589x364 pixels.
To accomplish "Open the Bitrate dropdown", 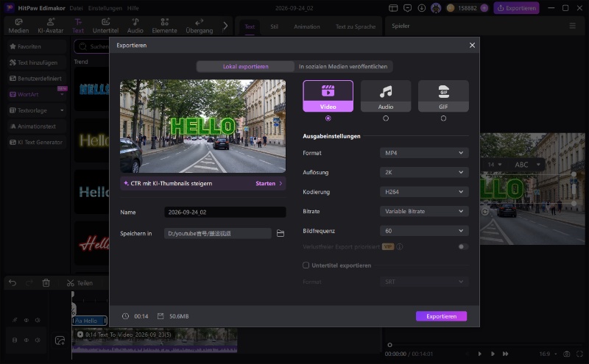I will pyautogui.click(x=424, y=211).
